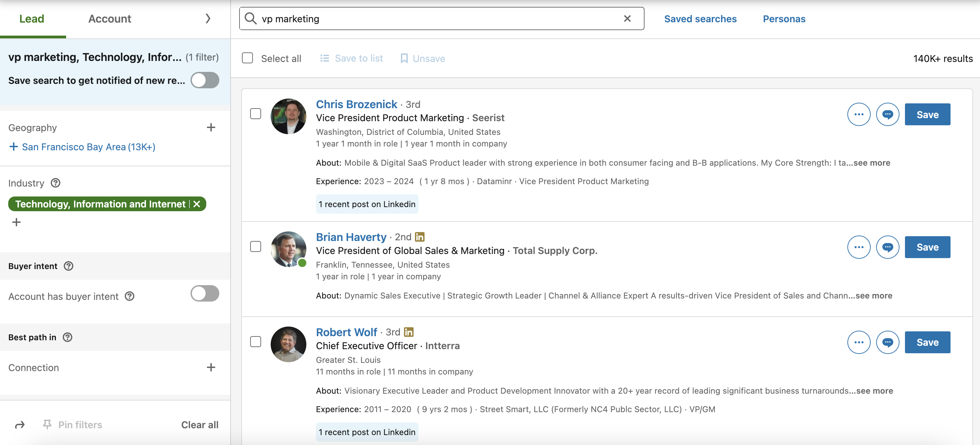This screenshot has height=445, width=980.
Task: Click LinkedIn Premium badge next to Brian Haverty
Action: coord(420,237)
